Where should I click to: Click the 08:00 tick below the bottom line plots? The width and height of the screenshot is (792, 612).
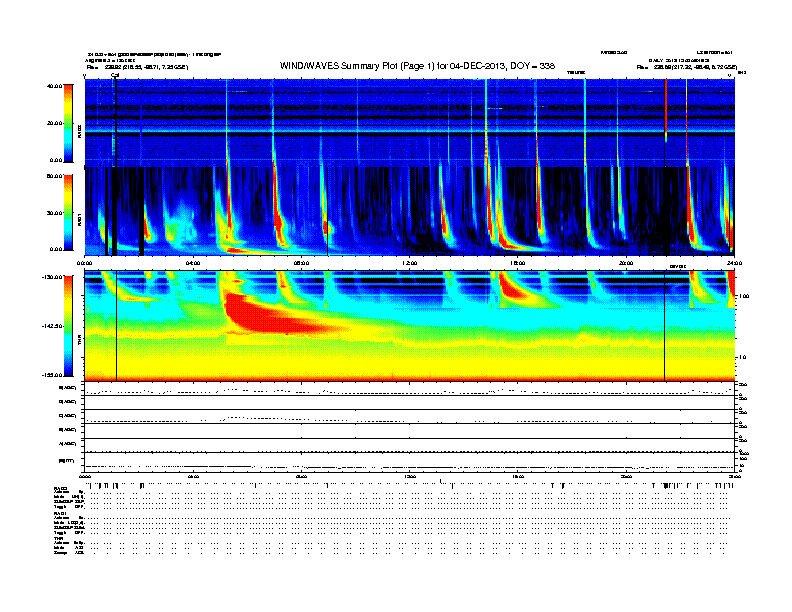301,477
